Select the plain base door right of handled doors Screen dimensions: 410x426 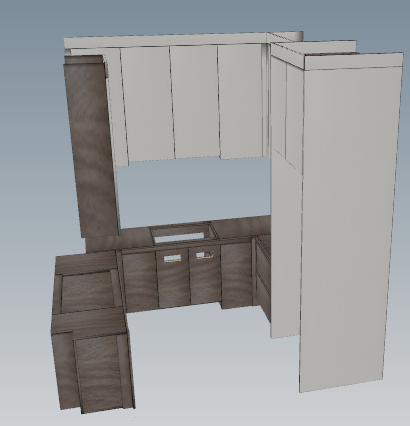pyautogui.click(x=236, y=275)
